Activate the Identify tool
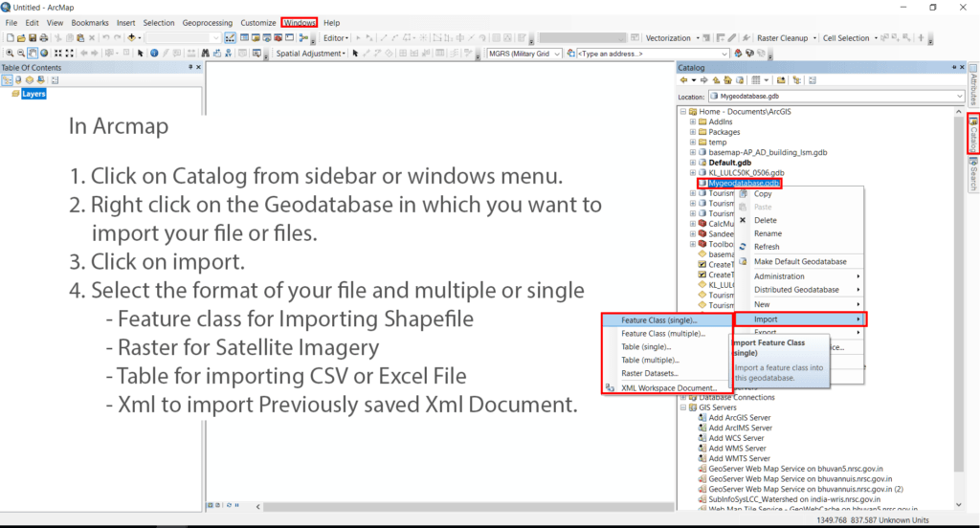 (x=154, y=54)
